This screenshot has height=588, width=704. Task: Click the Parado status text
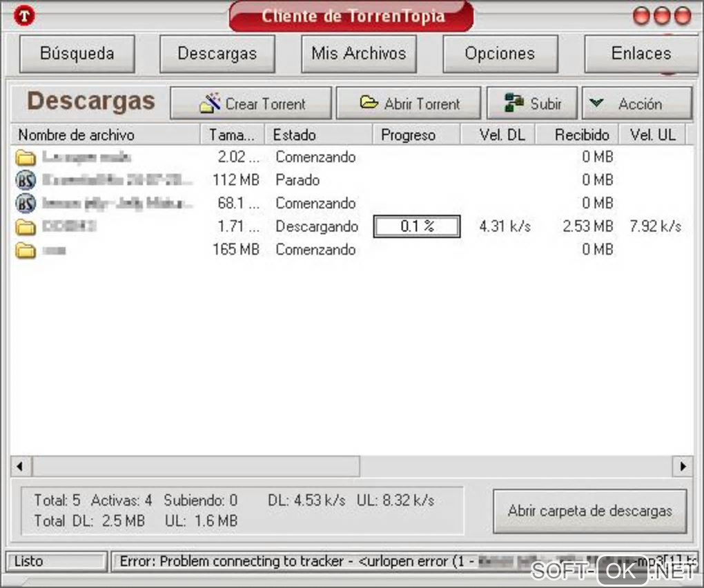[x=297, y=180]
